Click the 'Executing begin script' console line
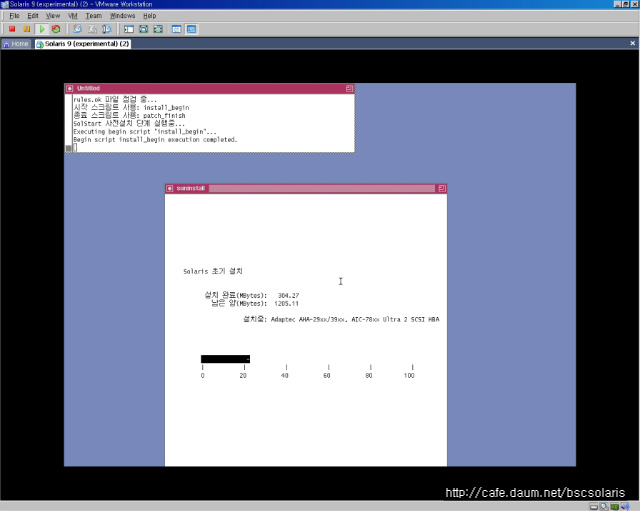This screenshot has width=640, height=511. point(145,131)
